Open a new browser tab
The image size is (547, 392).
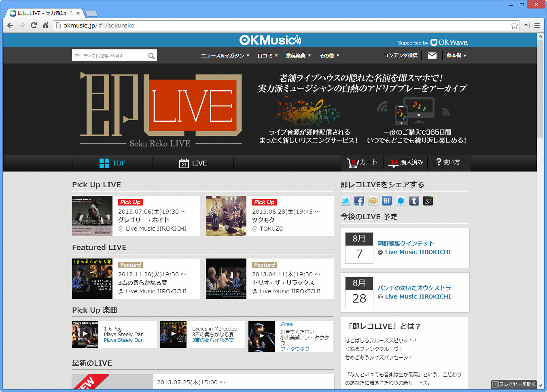coord(91,13)
